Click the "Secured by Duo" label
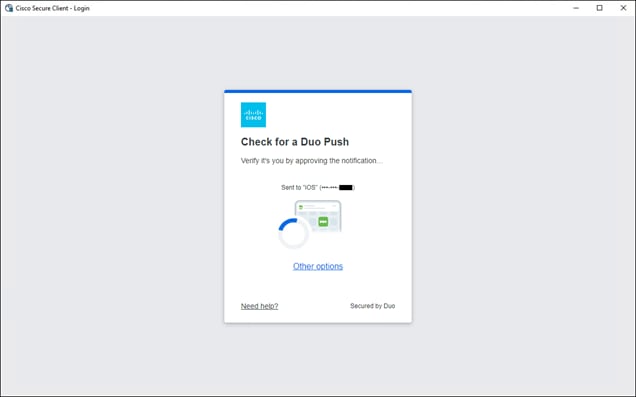 [x=373, y=306]
